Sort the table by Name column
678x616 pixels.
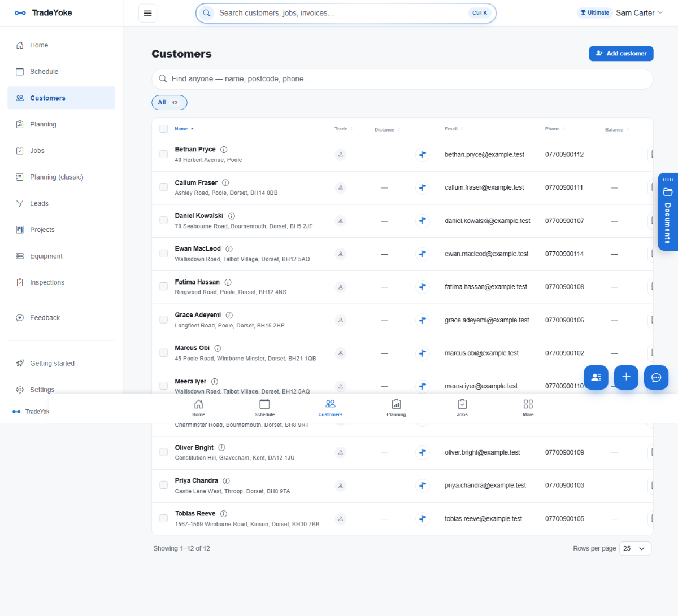184,129
